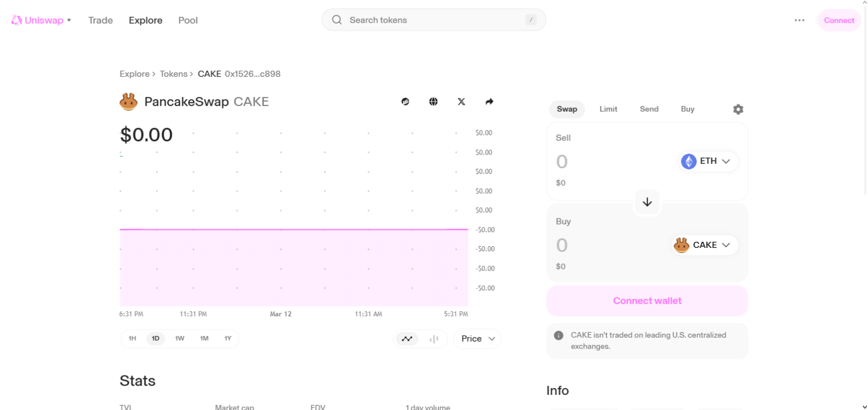The width and height of the screenshot is (868, 410).
Task: Open the ETH token selector
Action: [708, 161]
